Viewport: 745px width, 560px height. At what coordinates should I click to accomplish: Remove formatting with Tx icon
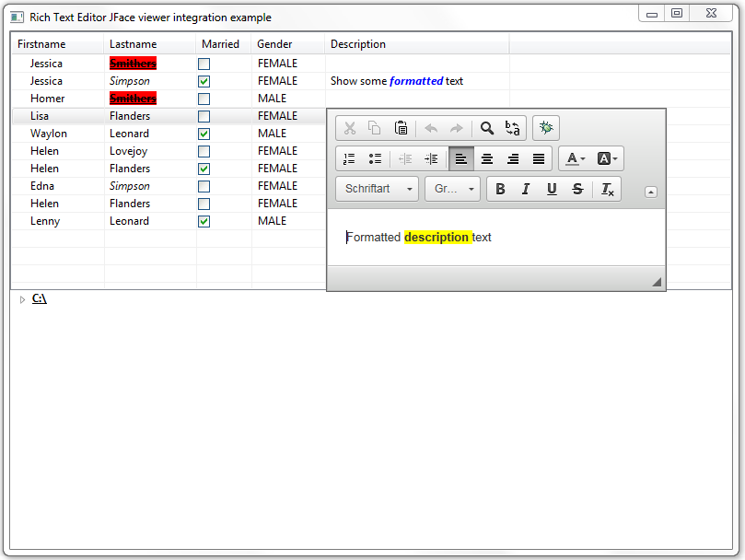[607, 189]
